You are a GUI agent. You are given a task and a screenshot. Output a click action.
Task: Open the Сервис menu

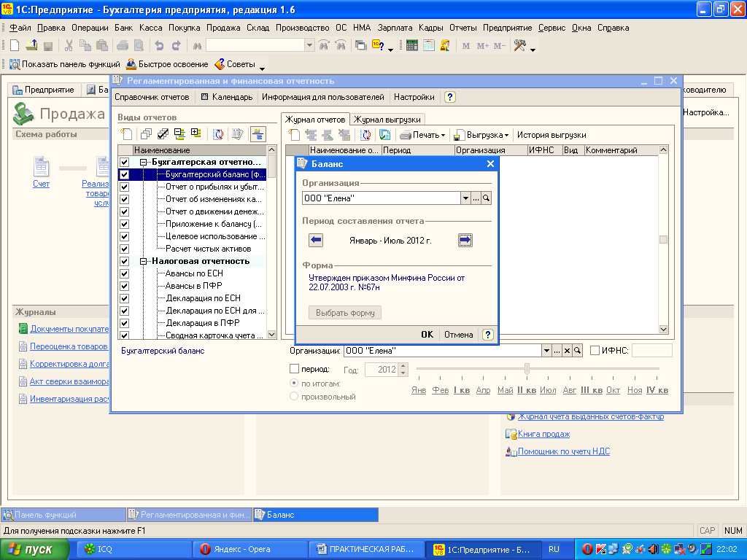tap(551, 28)
